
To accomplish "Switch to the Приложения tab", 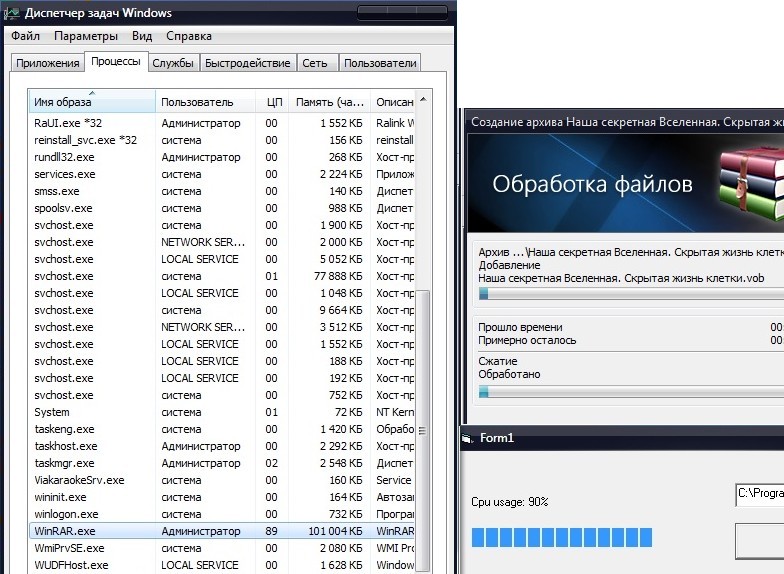I will (x=48, y=63).
